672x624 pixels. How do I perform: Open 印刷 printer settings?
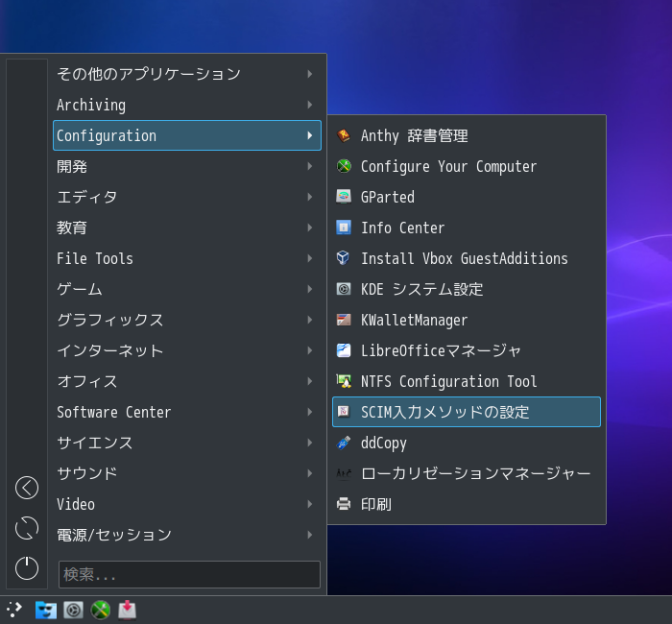pyautogui.click(x=467, y=504)
